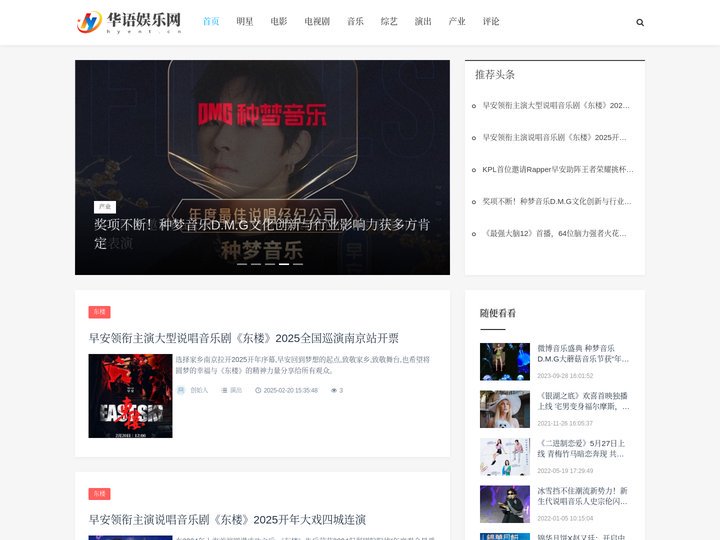Select the third carousel slide indicator
This screenshot has height=540, width=720.
(270, 264)
